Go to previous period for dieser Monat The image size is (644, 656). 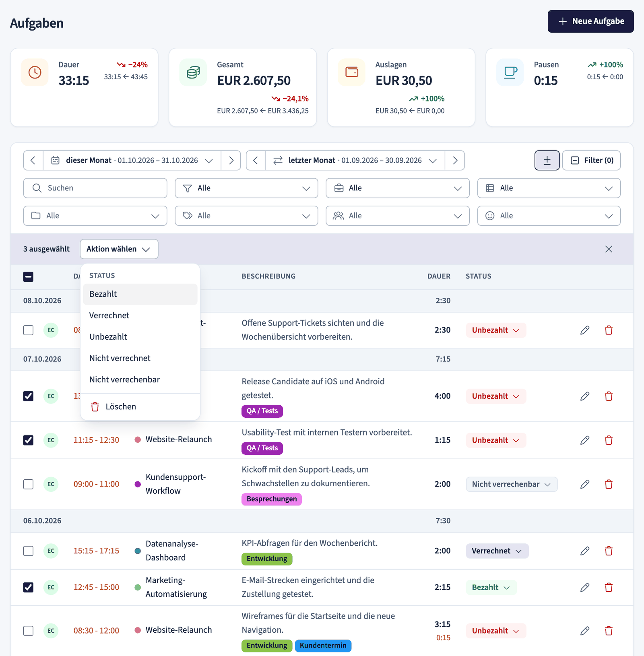(x=33, y=161)
